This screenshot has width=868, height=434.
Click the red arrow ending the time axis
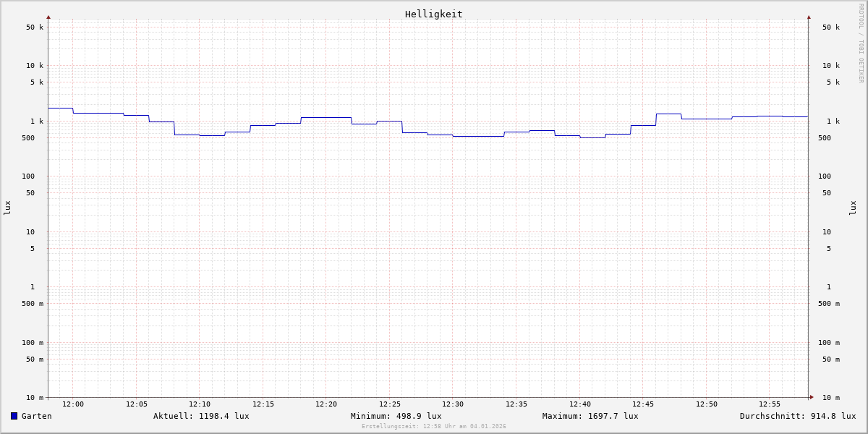coord(812,397)
